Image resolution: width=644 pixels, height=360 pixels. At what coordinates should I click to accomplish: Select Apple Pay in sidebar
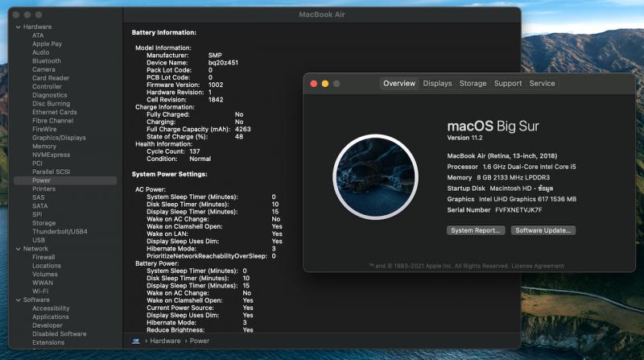click(x=47, y=44)
